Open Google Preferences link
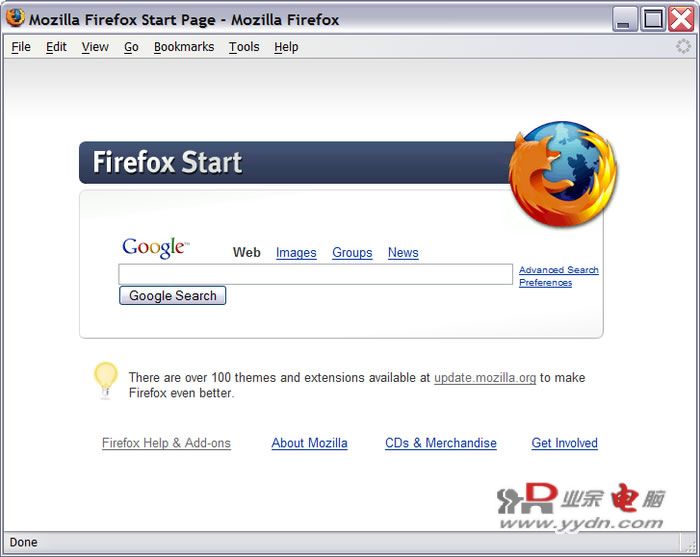Viewport: 700px width, 557px height. click(x=545, y=283)
